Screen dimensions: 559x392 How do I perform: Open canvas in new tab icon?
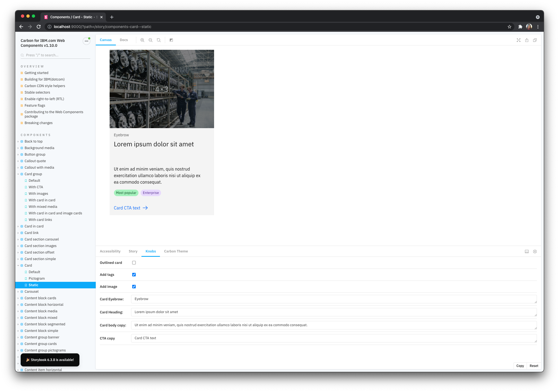click(x=527, y=40)
